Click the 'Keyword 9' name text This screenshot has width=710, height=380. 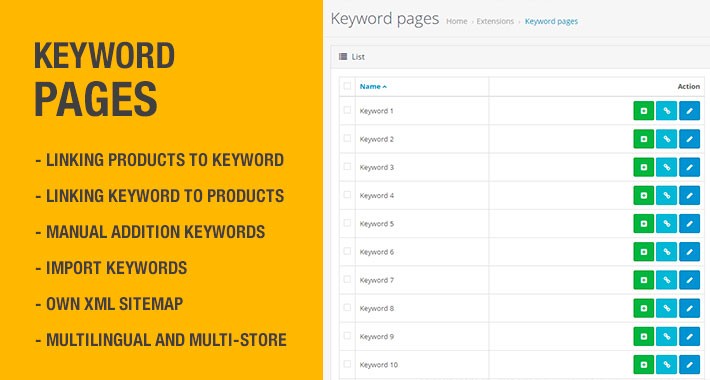click(x=377, y=337)
